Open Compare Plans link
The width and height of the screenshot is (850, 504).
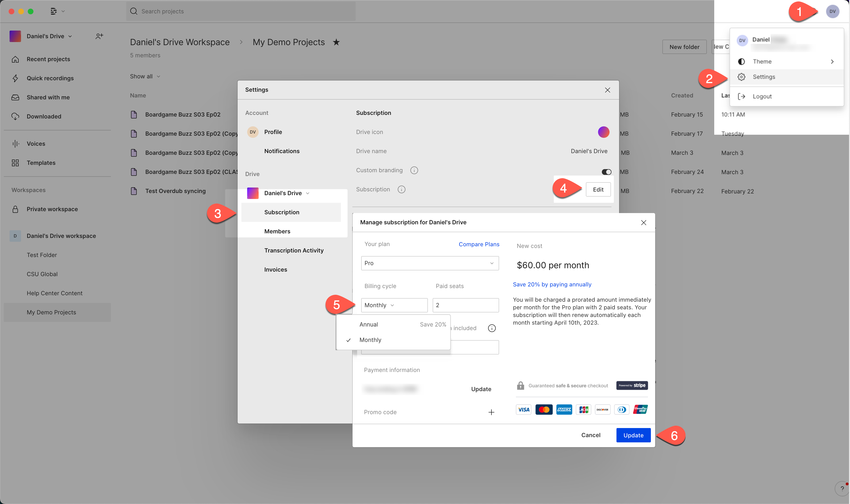point(479,244)
